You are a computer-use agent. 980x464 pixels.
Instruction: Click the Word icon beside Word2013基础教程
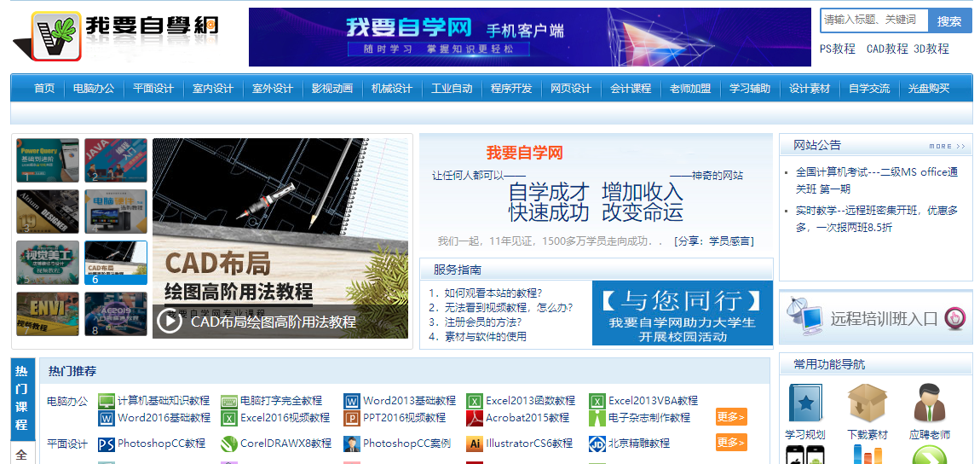pos(353,401)
